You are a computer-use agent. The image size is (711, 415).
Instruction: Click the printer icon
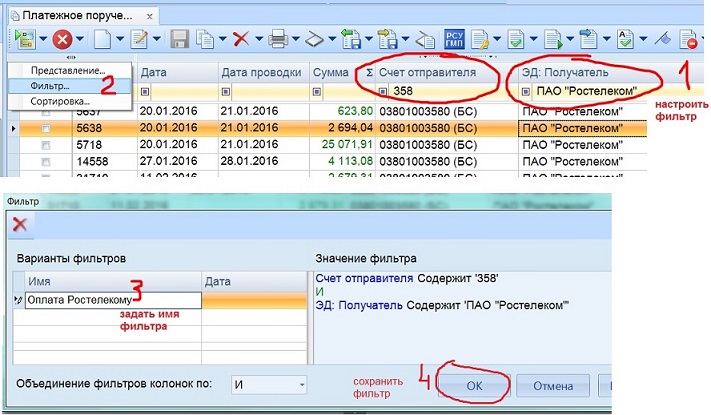pyautogui.click(x=278, y=39)
